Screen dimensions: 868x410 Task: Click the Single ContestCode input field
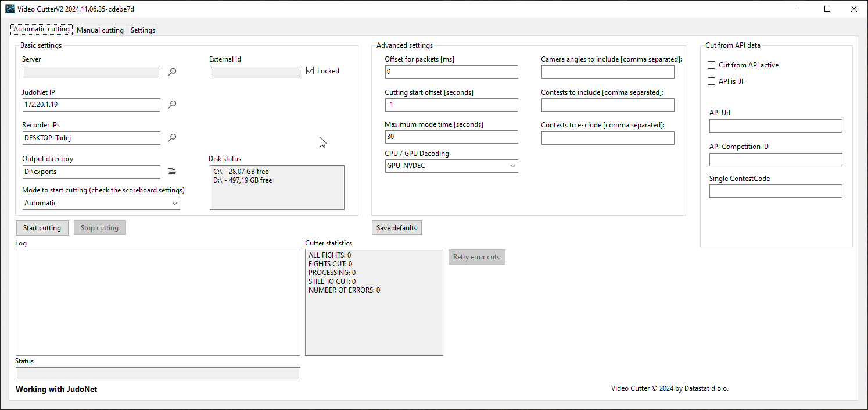pos(775,191)
